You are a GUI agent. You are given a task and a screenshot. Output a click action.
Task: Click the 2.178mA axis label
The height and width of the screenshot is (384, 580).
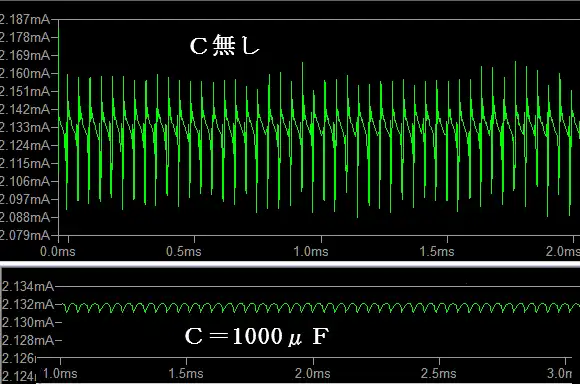[25, 37]
